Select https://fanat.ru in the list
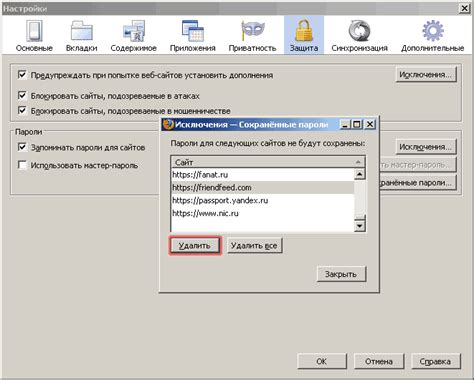The image size is (474, 380). [x=263, y=175]
